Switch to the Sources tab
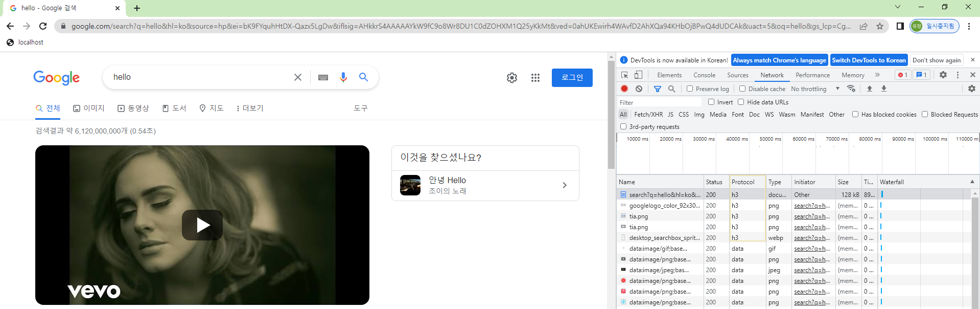 coord(738,75)
